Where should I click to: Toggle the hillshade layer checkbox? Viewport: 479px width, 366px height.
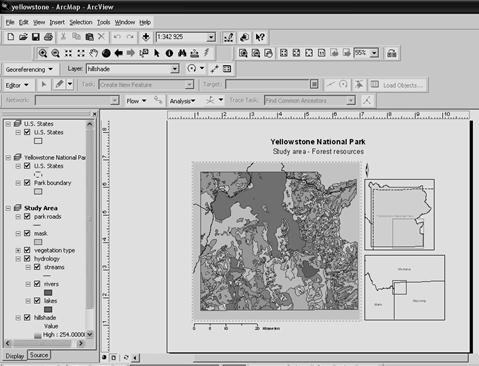pos(27,318)
